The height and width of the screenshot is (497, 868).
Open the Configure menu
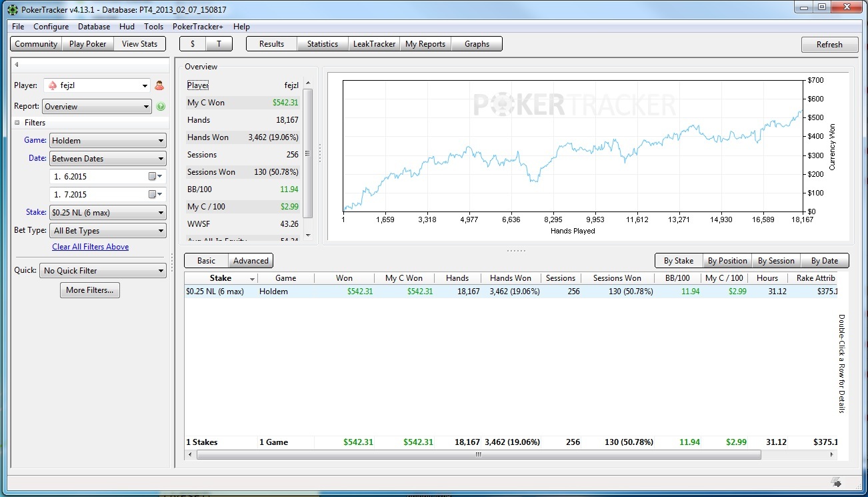point(51,27)
